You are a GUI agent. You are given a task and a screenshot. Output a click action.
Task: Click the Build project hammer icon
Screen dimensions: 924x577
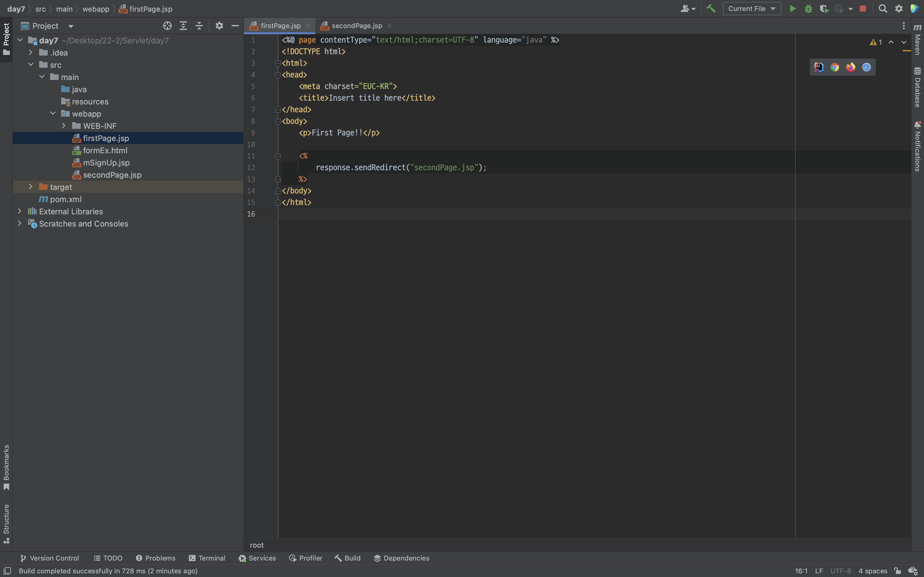pyautogui.click(x=711, y=9)
